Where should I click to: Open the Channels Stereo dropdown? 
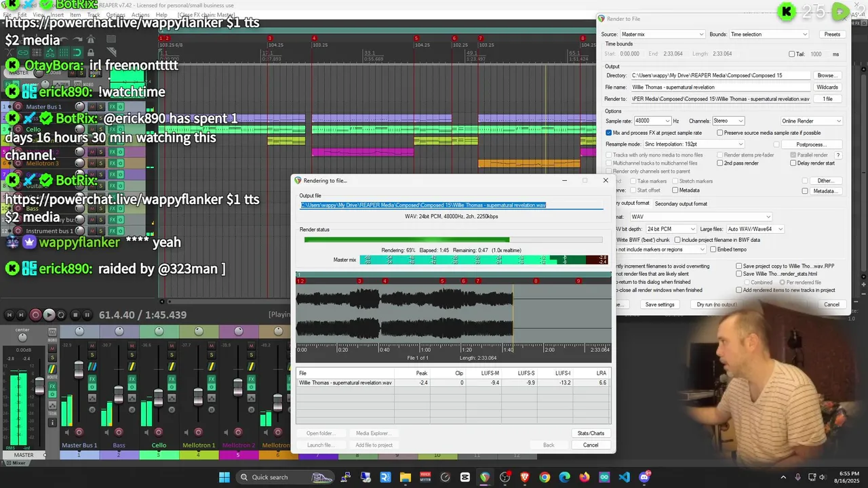pyautogui.click(x=728, y=121)
